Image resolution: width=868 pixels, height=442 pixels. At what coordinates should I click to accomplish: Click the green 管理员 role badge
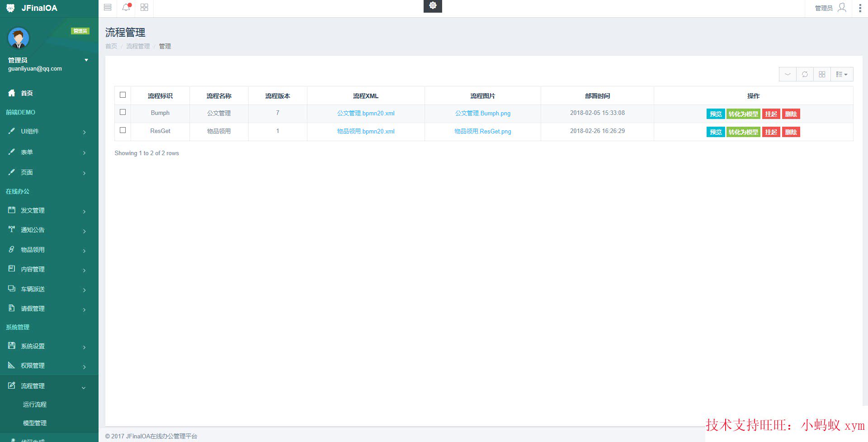[x=80, y=31]
